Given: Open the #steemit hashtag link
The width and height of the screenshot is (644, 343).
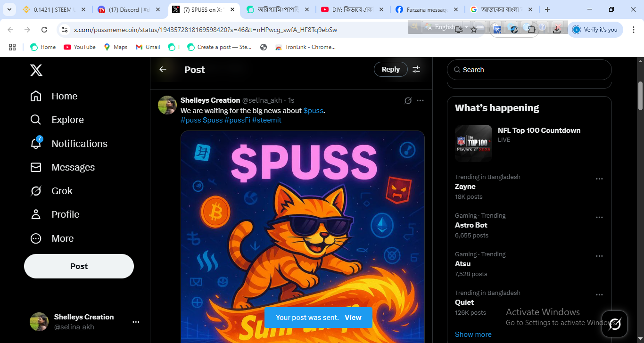Looking at the screenshot, I should coord(267,120).
